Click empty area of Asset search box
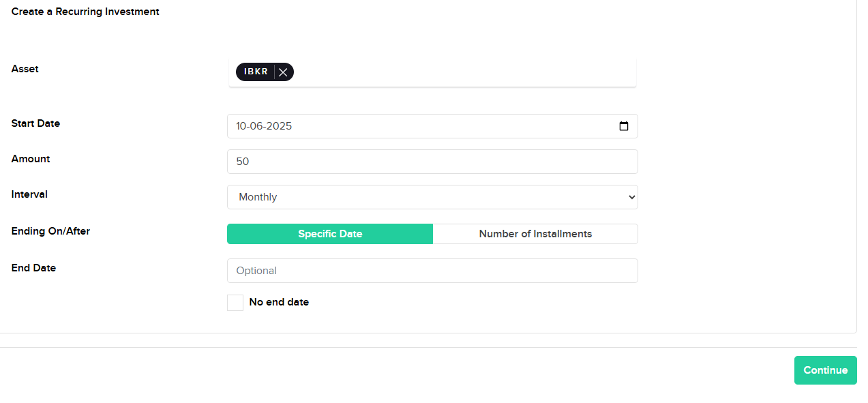 click(464, 72)
